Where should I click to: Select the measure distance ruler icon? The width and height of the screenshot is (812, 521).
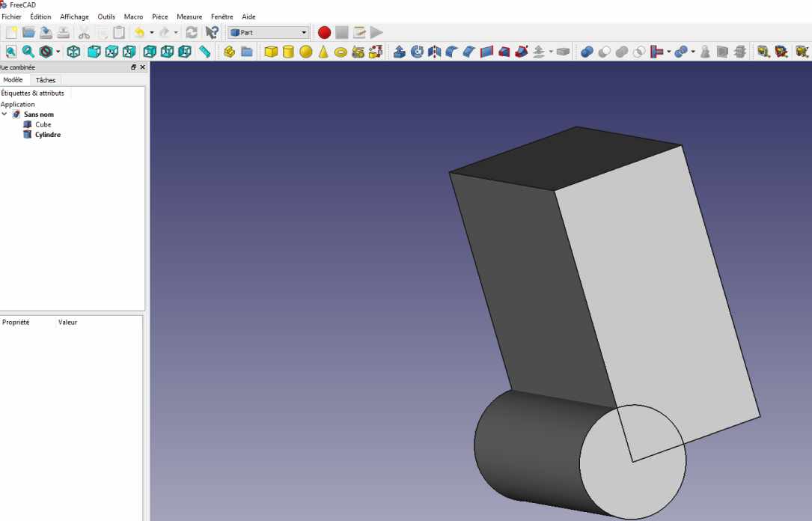pos(204,52)
